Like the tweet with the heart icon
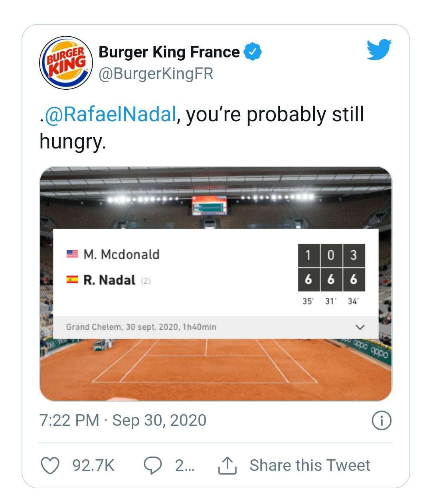The width and height of the screenshot is (431, 504). coord(51,465)
